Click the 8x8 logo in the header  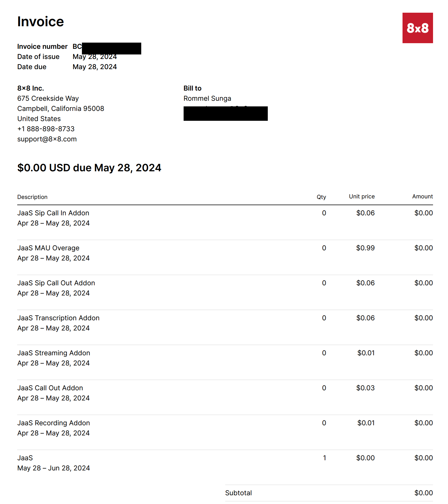click(x=417, y=28)
